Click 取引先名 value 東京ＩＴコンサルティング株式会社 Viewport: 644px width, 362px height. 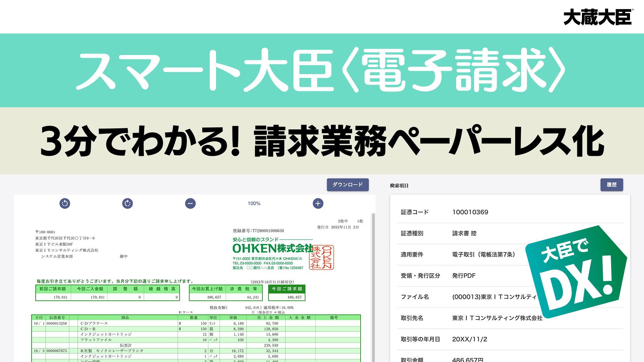[x=497, y=318]
